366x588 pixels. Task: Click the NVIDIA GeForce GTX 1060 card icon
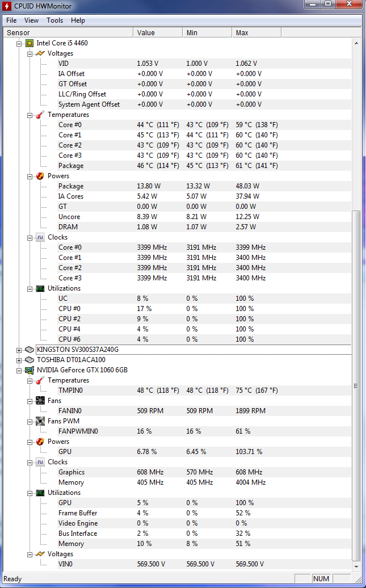[x=30, y=370]
